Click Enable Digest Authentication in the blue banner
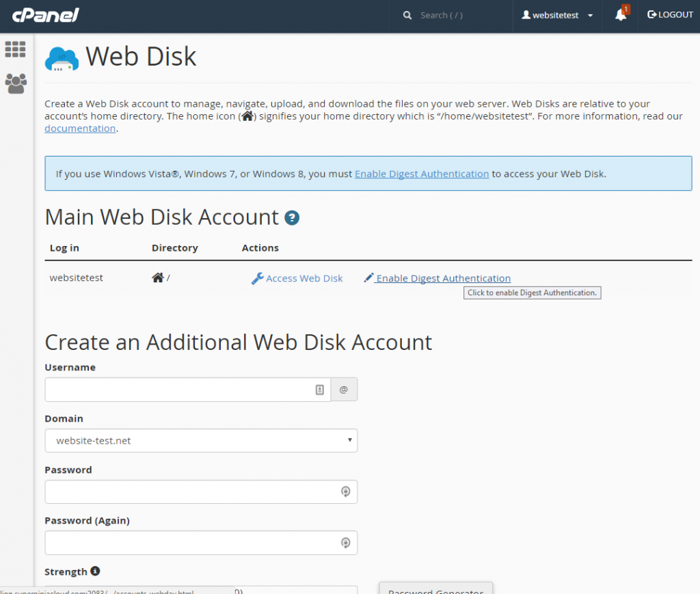This screenshot has height=594, width=700. click(421, 174)
